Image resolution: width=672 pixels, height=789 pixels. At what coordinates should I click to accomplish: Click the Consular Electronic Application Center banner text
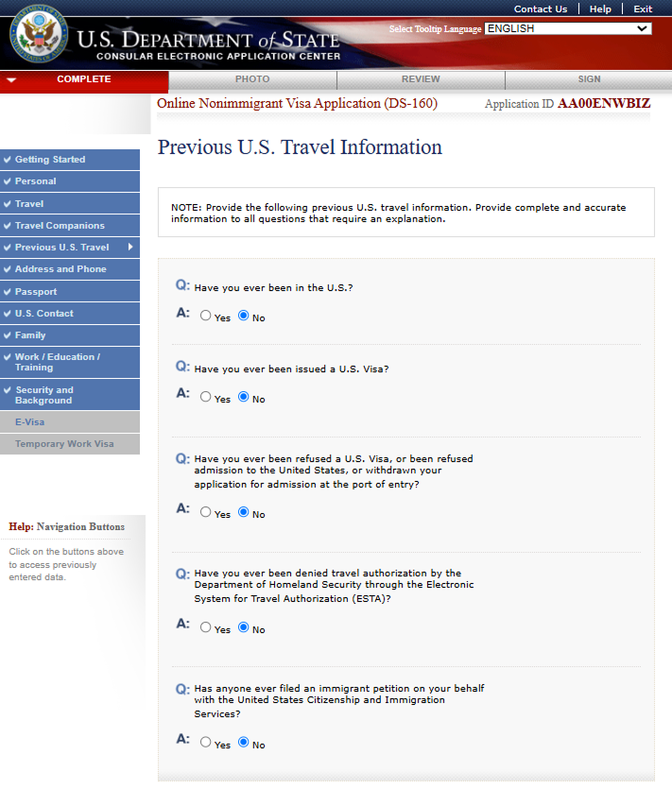click(218, 57)
